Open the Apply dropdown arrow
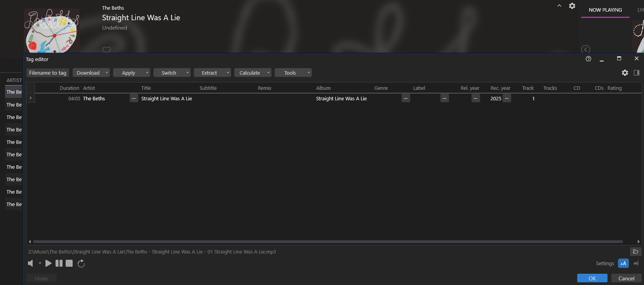Viewport: 644px width, 285px height. (x=147, y=73)
